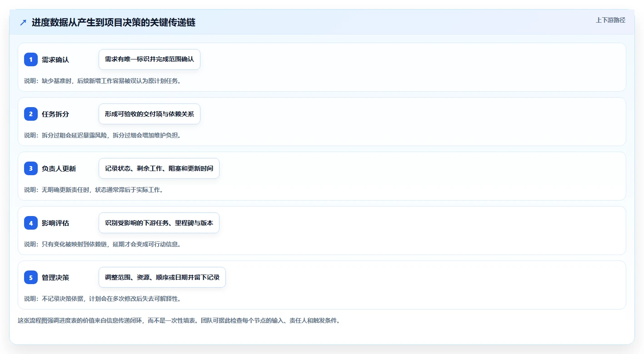Click the note starting 说明：只有变化被映射到依赖链
644x354 pixels.
pyautogui.click(x=103, y=244)
